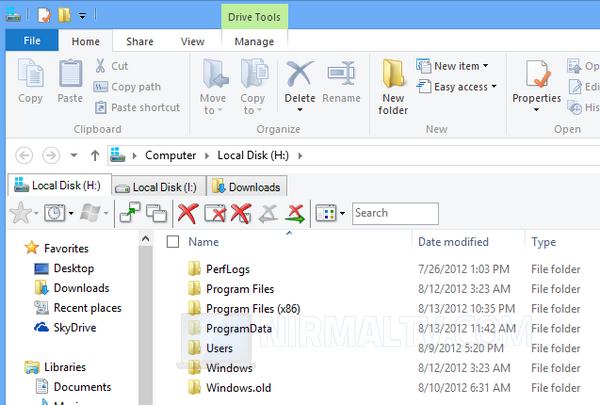Sort by the Name column header
Screen dimensions: 600x405
point(203,242)
